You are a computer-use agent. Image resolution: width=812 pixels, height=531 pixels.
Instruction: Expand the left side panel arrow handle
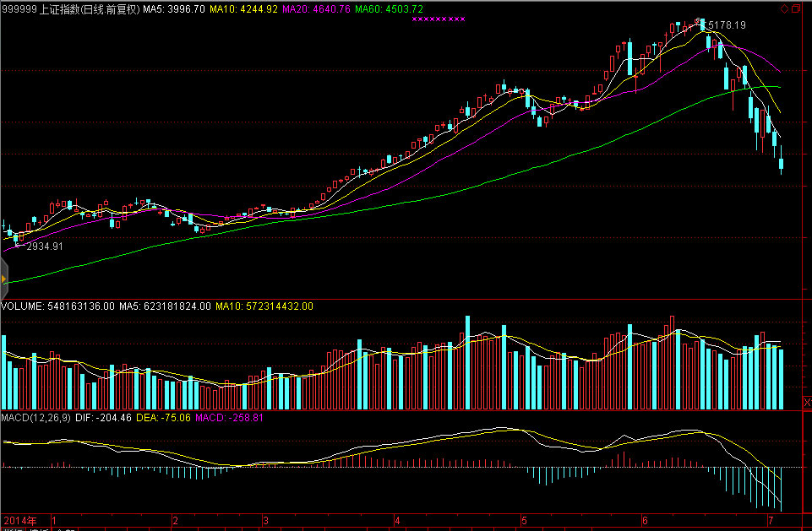[3, 279]
